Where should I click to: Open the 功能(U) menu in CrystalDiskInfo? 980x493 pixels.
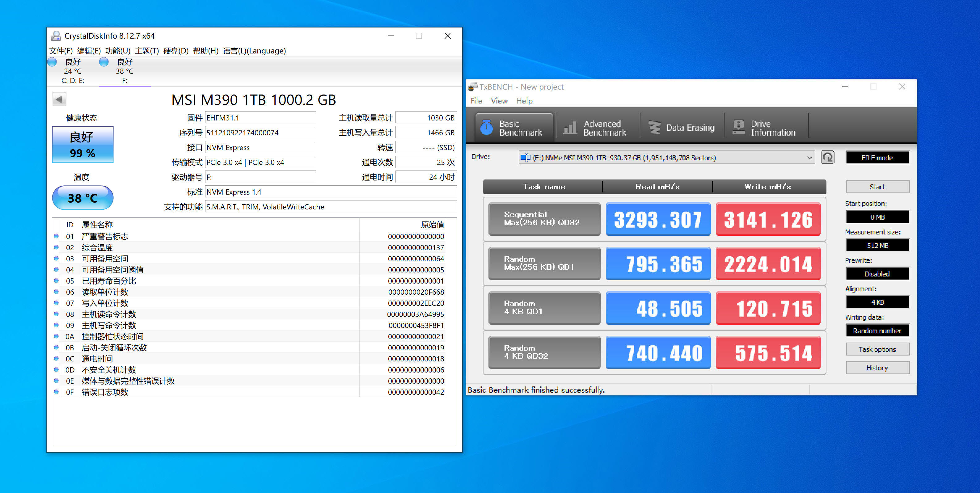(117, 51)
